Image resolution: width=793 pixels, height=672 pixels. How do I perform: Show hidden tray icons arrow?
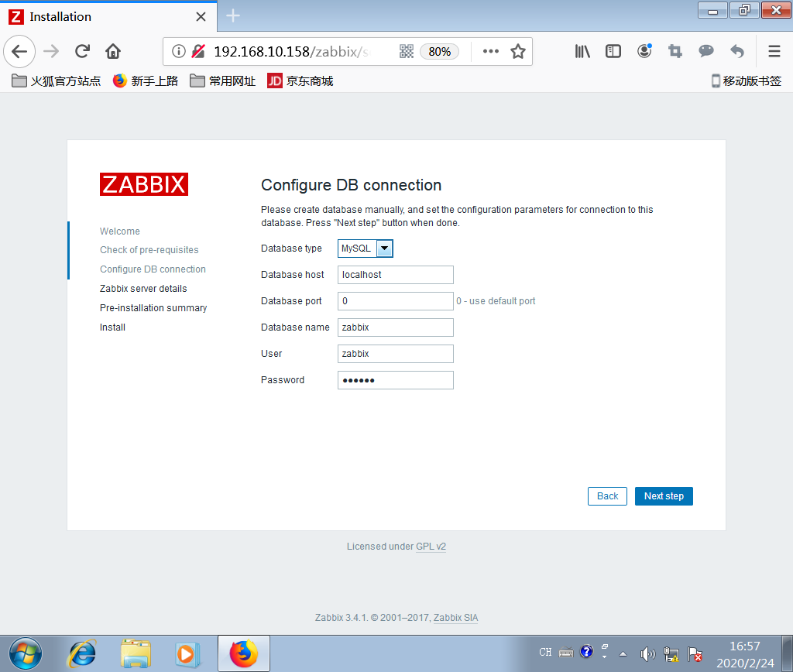(623, 653)
